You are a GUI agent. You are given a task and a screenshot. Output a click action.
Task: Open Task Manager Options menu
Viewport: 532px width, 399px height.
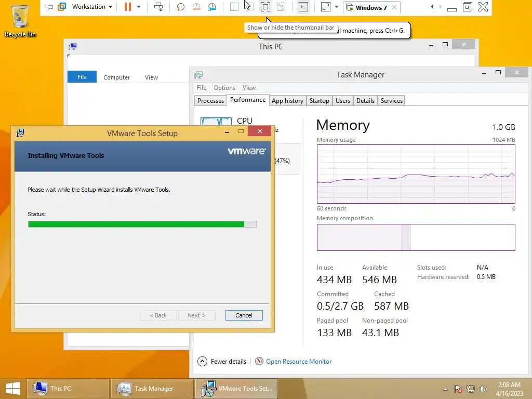point(224,87)
